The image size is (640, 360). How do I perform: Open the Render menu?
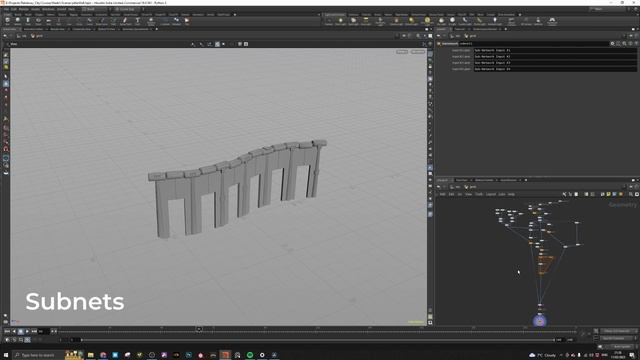click(24, 9)
